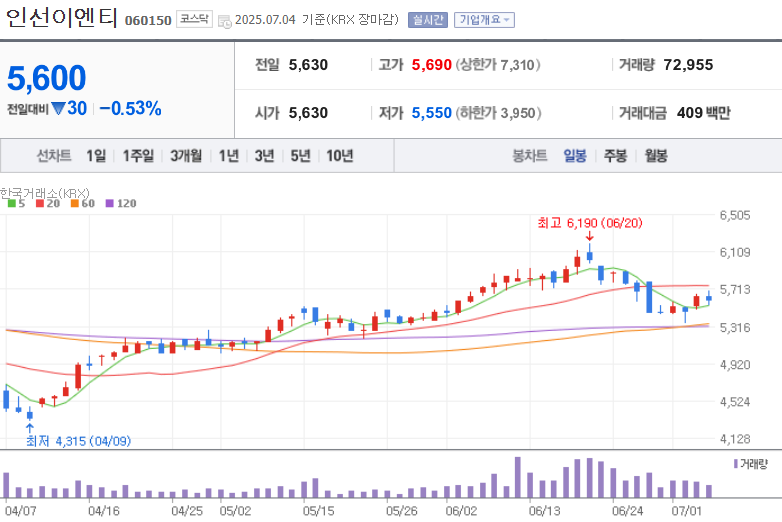Choose the 주봉 weekly candle chart
Image resolution: width=782 pixels, height=522 pixels.
coord(615,156)
